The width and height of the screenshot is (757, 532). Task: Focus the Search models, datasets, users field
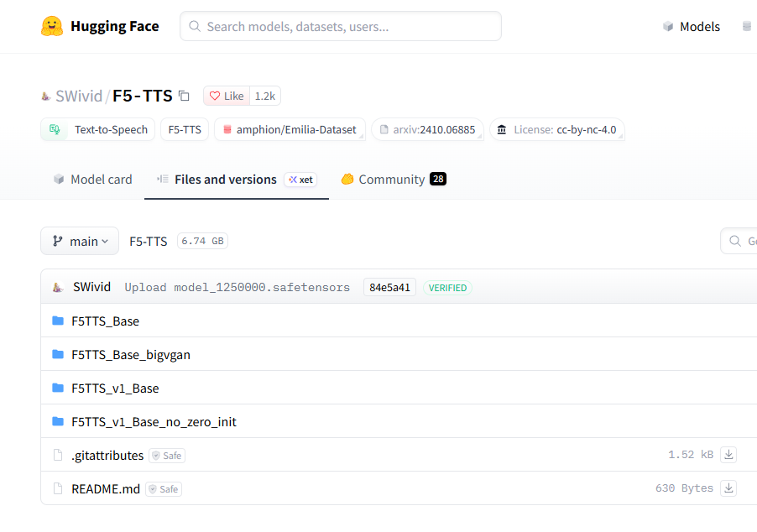pyautogui.click(x=341, y=26)
